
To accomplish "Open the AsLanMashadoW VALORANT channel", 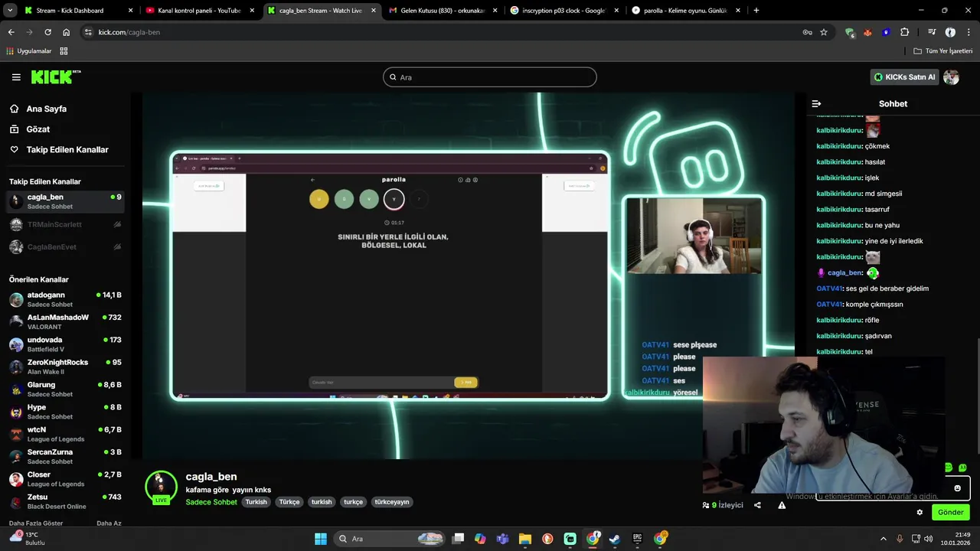I will 65,321.
